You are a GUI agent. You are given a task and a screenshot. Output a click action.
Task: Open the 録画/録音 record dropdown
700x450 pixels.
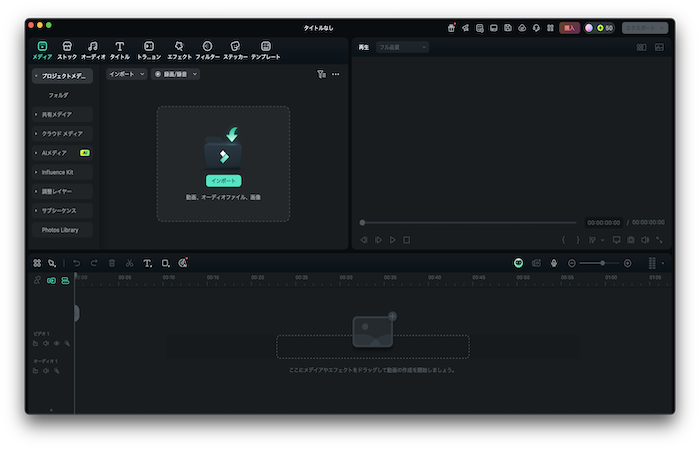[175, 74]
